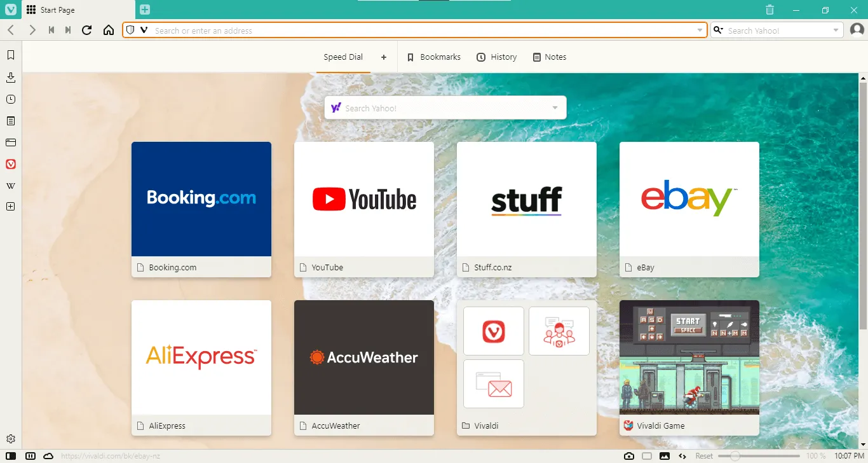The height and width of the screenshot is (463, 868).
Task: Toggle page tiling in status bar
Action: pos(647,456)
